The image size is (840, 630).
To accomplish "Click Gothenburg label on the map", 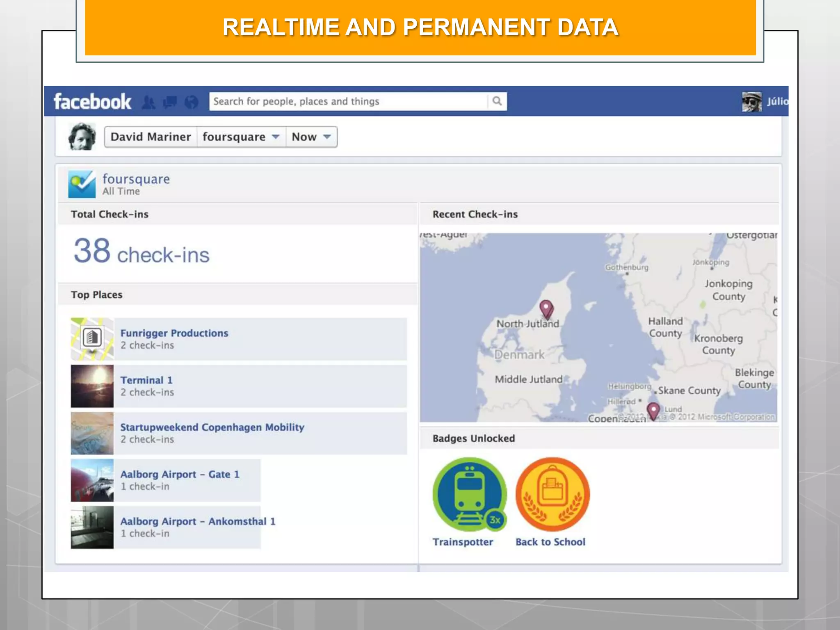I will pos(627,267).
